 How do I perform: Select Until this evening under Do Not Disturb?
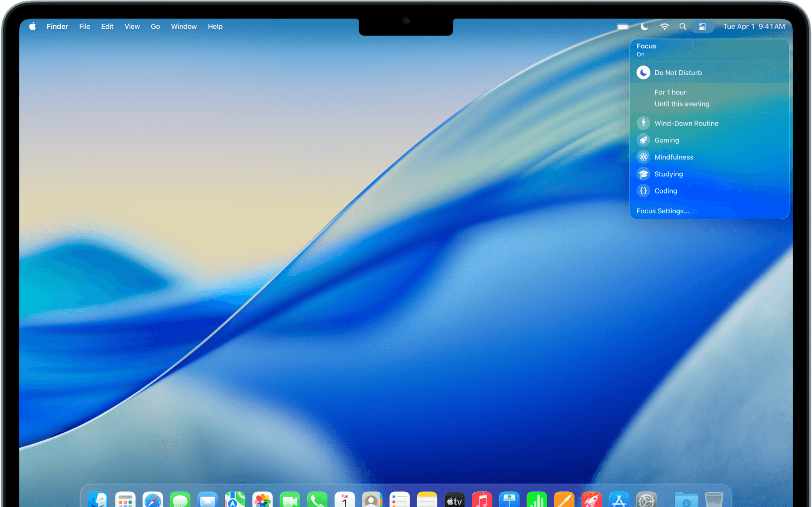682,104
